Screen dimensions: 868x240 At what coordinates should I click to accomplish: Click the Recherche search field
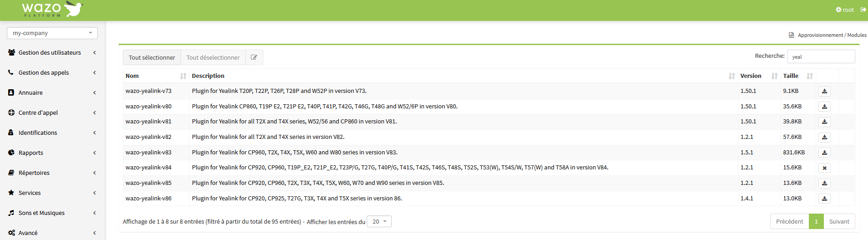(821, 56)
